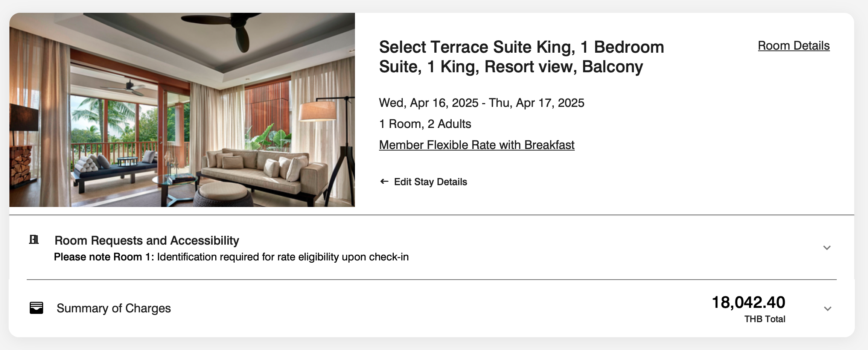Click the Edit Stay Details text
This screenshot has height=350, width=868.
click(x=430, y=182)
